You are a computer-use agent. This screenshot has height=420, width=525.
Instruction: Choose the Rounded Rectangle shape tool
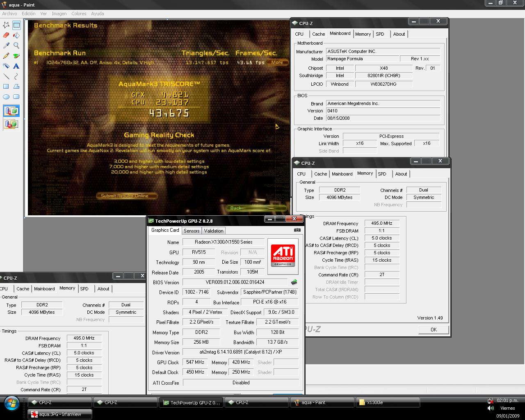click(x=16, y=96)
